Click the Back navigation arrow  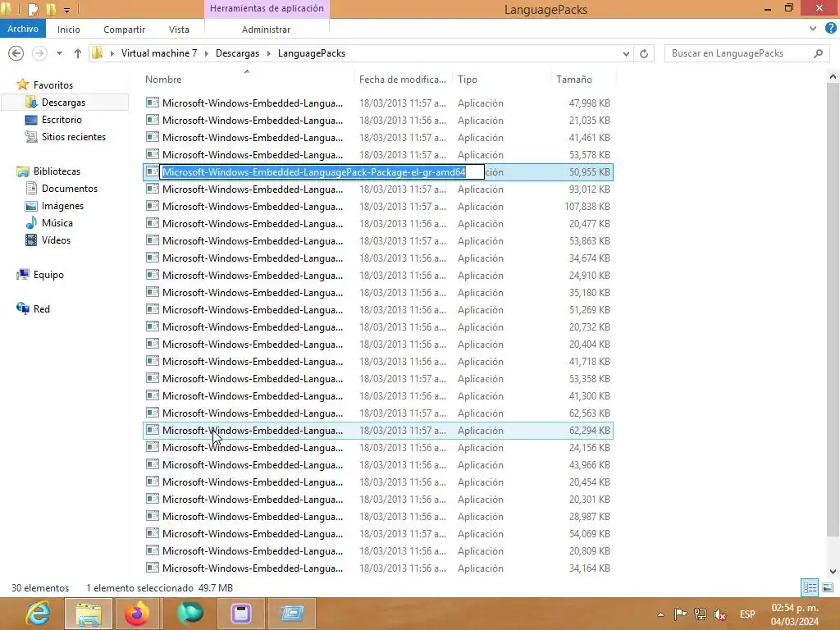pyautogui.click(x=16, y=53)
